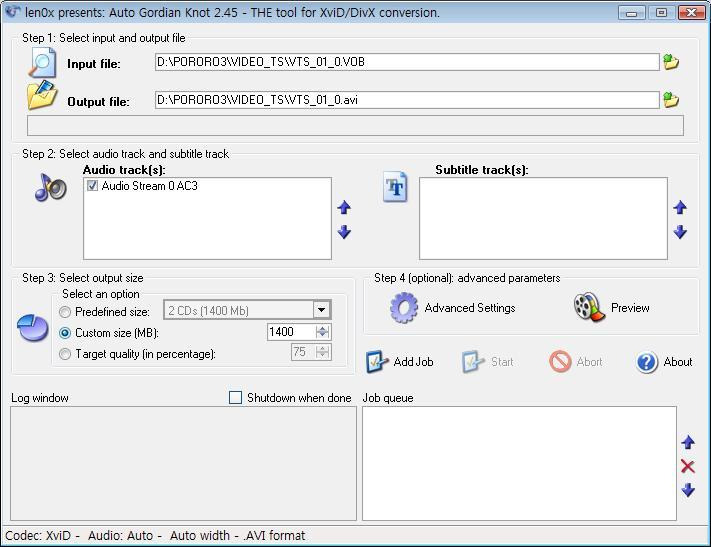Open Advanced Settings via gear icon

(x=404, y=308)
